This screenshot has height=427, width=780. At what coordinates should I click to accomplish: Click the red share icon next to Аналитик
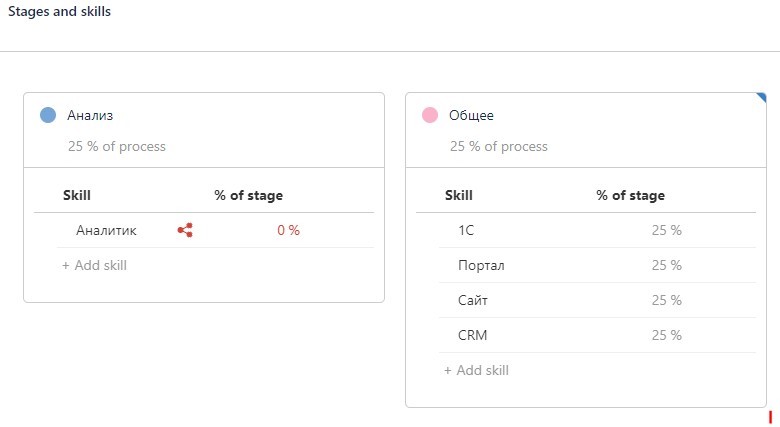(x=185, y=230)
